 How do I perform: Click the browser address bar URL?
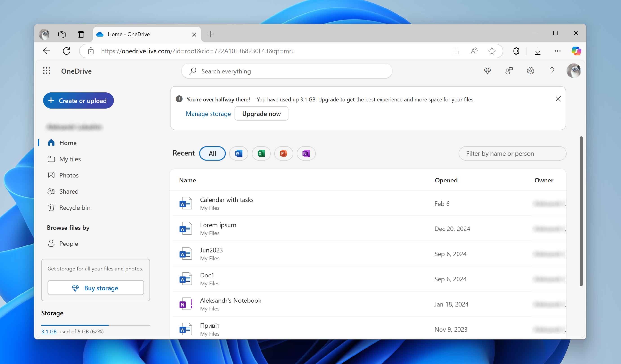(198, 51)
